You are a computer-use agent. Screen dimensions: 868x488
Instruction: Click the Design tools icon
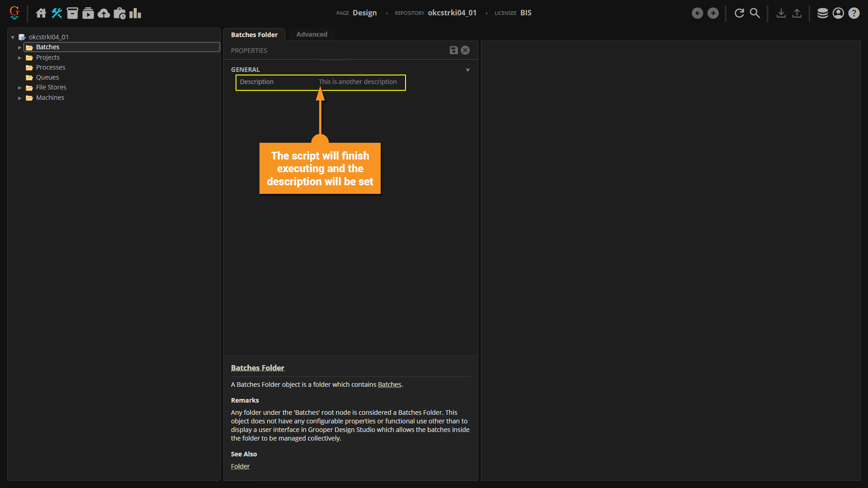[x=57, y=13]
